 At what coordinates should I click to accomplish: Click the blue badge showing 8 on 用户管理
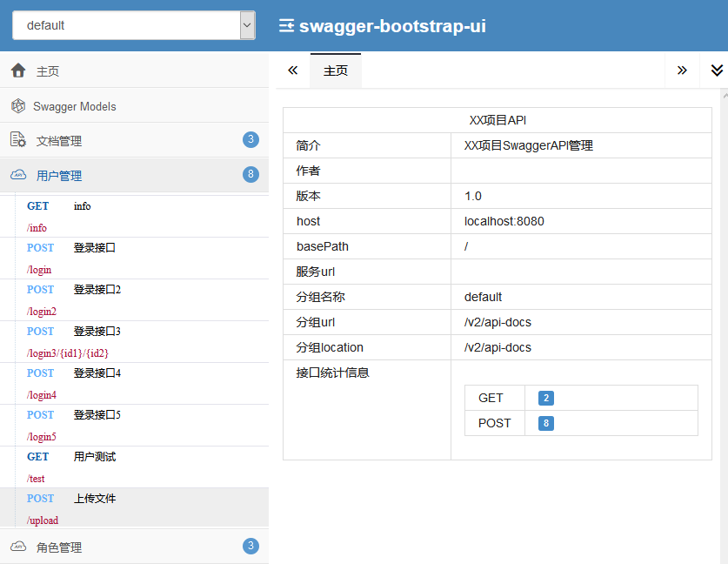tap(250, 175)
